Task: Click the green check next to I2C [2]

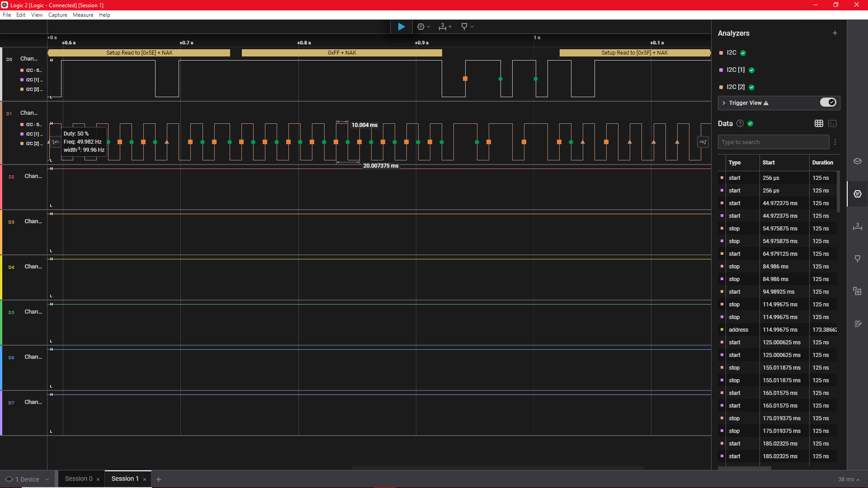Action: [751, 87]
